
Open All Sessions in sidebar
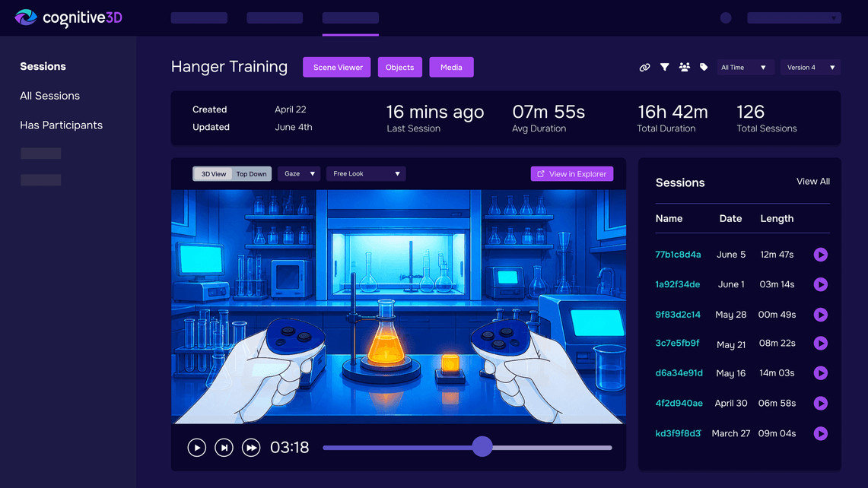click(49, 96)
